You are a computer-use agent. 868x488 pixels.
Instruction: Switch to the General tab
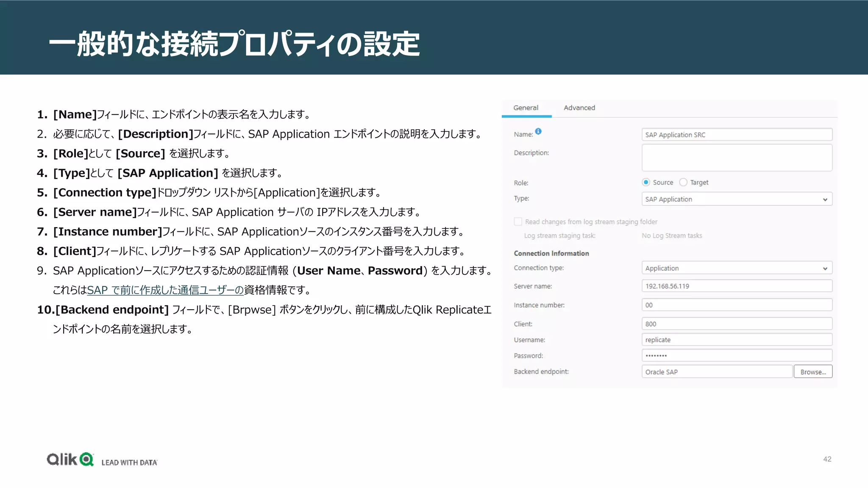526,108
